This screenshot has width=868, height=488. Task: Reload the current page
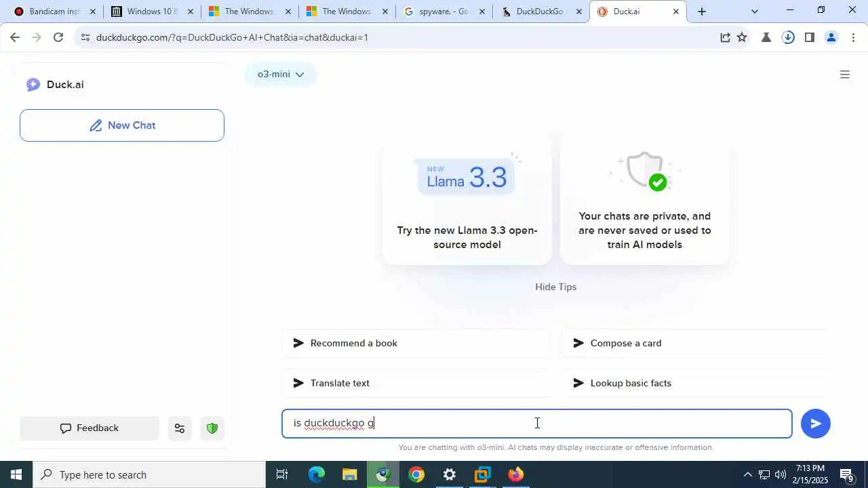point(58,37)
